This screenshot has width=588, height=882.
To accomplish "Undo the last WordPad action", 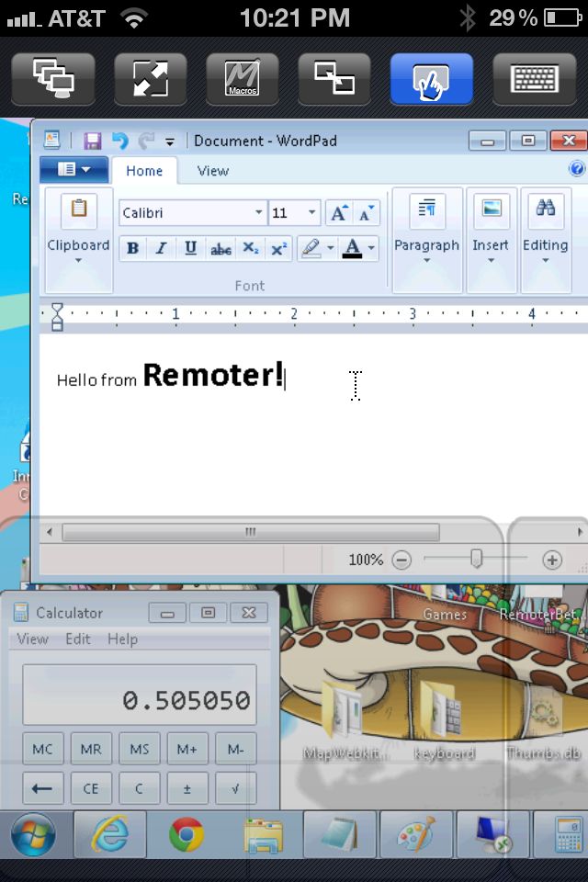I will [x=119, y=141].
